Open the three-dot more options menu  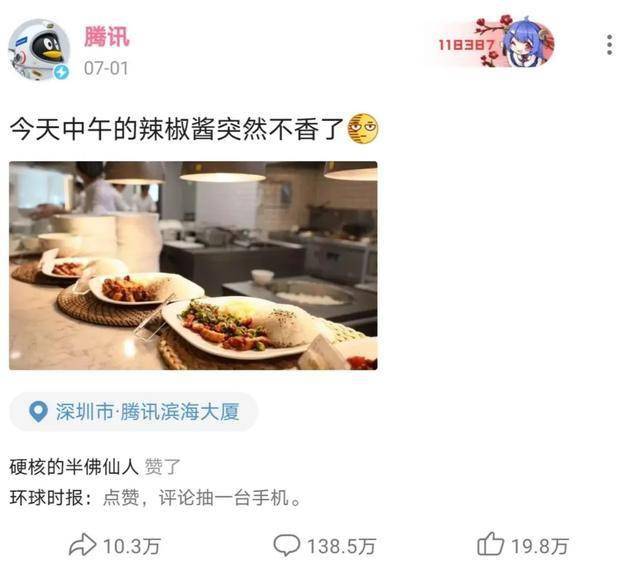pyautogui.click(x=609, y=44)
